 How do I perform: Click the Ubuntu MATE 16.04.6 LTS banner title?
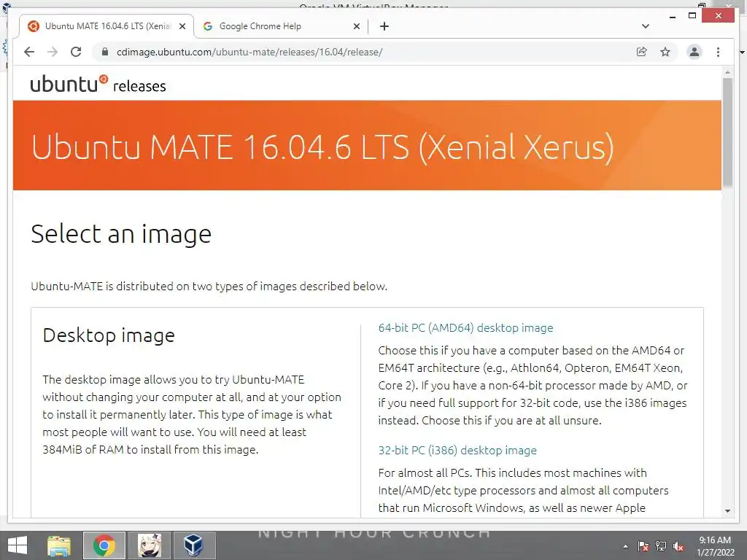click(322, 147)
